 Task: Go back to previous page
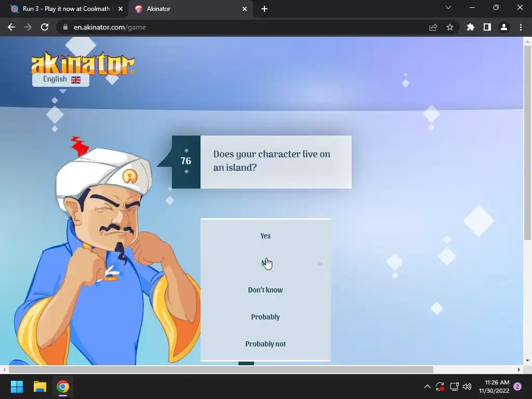pos(11,27)
